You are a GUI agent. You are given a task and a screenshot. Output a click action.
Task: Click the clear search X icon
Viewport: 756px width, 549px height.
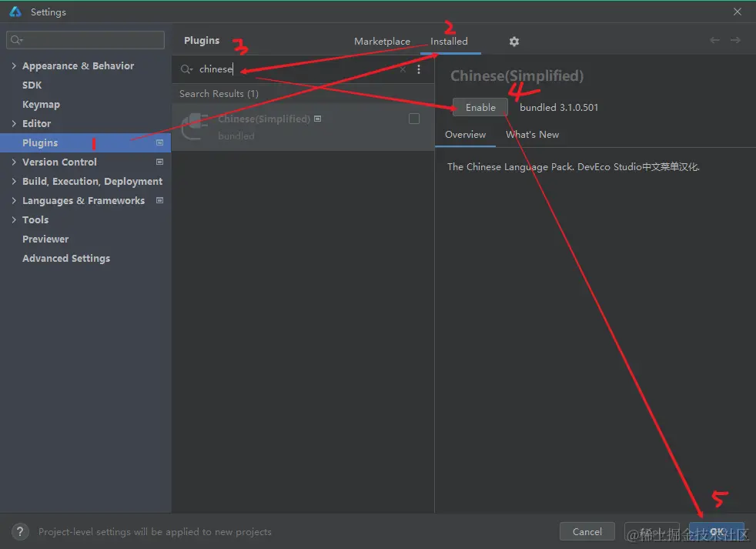403,69
